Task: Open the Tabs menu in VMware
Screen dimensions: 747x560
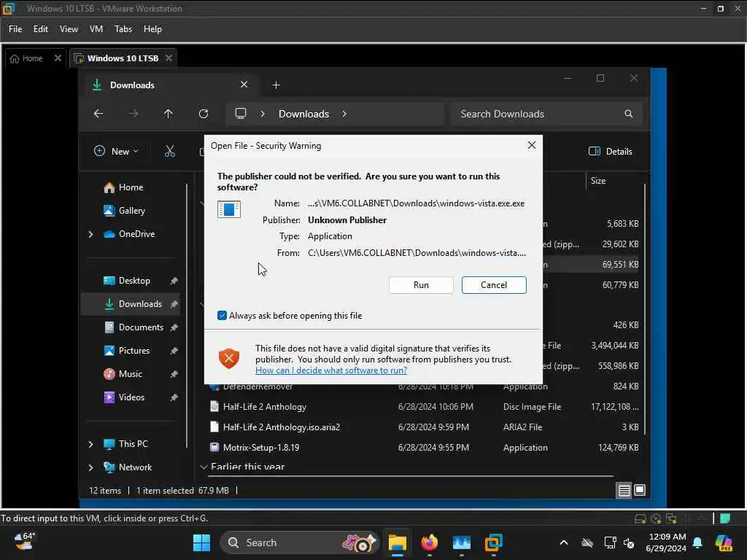Action: [123, 29]
